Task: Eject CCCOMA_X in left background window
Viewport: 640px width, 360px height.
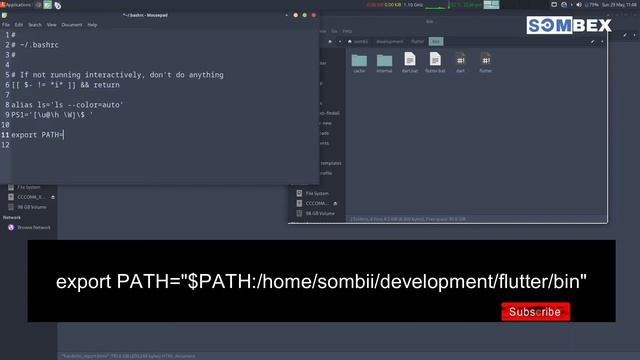Action: click(53, 197)
